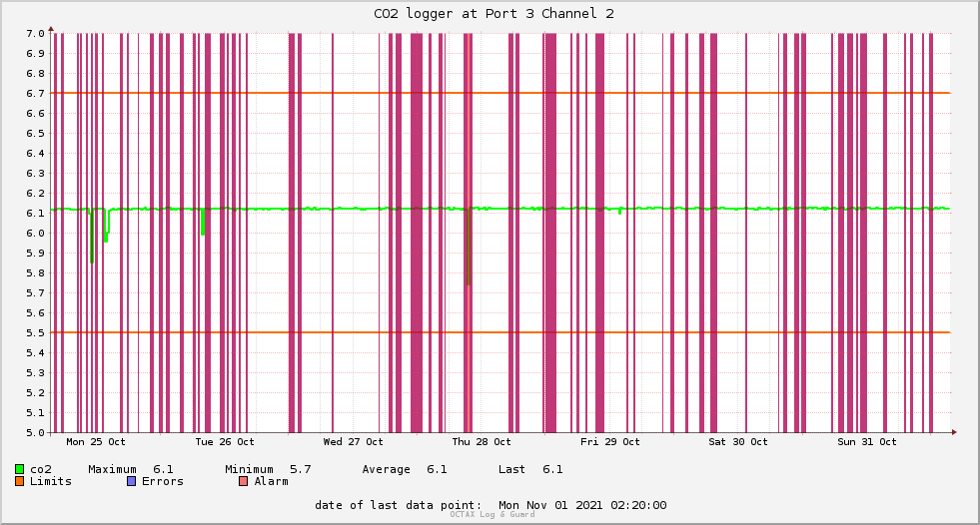The height and width of the screenshot is (525, 980).
Task: Click the 6.7 y-axis label
Action: (36, 94)
